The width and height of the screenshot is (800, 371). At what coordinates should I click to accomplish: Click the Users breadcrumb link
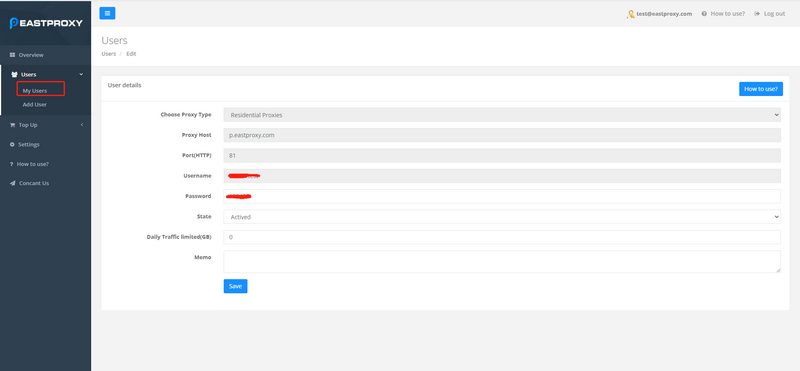(x=109, y=54)
